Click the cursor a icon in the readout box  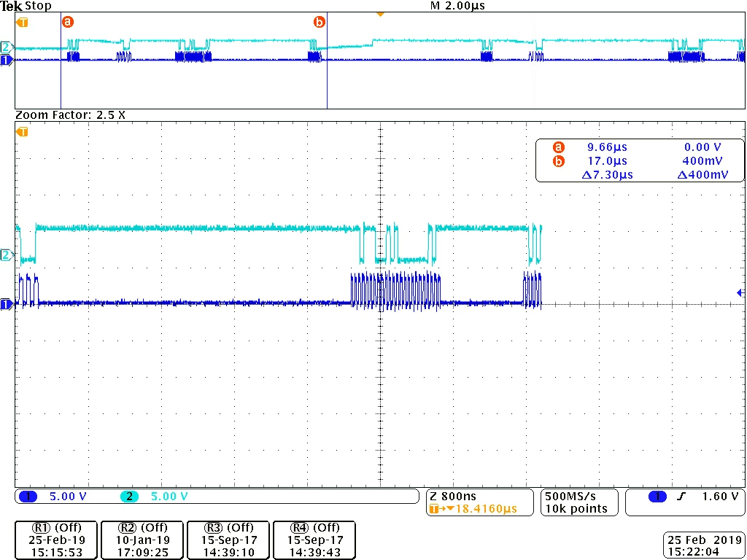coord(558,147)
